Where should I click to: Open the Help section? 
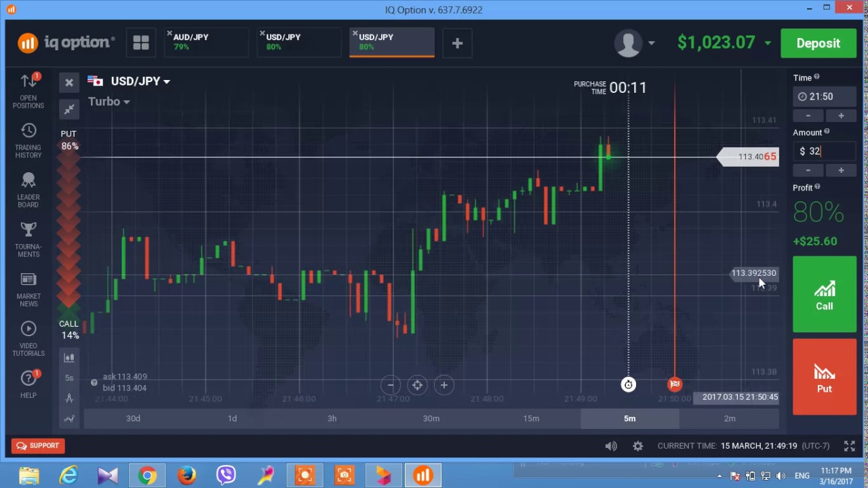point(28,384)
